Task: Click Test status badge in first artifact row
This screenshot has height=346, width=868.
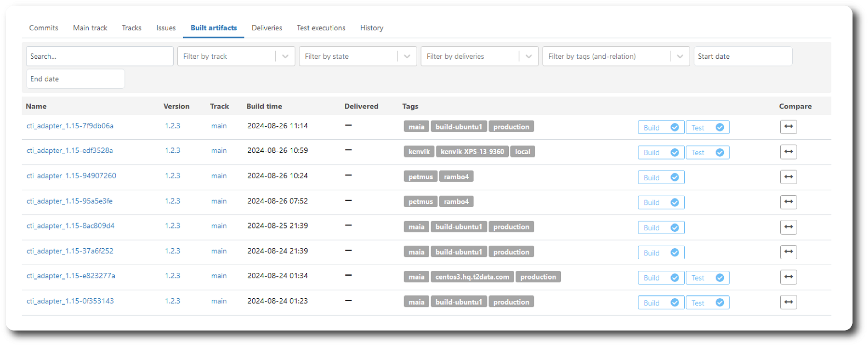Action: coord(707,127)
